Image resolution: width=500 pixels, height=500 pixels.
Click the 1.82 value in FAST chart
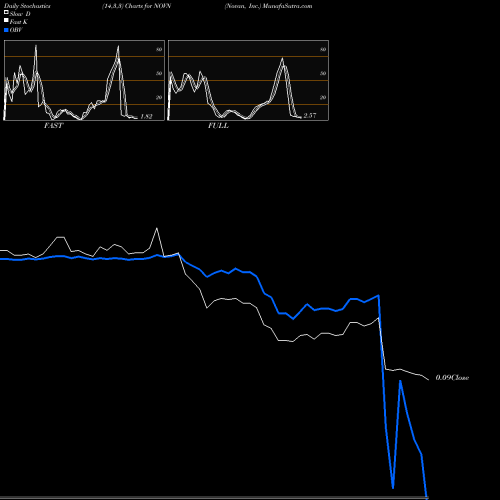(x=146, y=116)
